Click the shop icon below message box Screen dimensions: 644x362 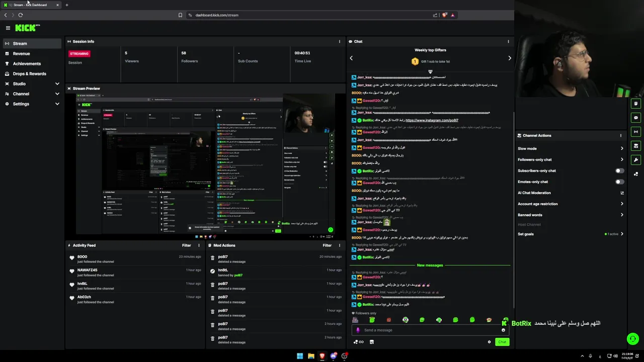click(372, 342)
